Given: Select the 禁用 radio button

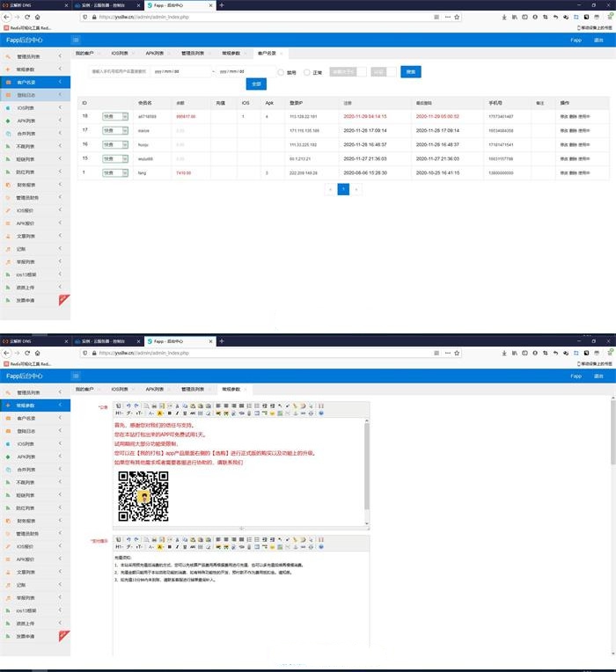Looking at the screenshot, I should [x=281, y=72].
